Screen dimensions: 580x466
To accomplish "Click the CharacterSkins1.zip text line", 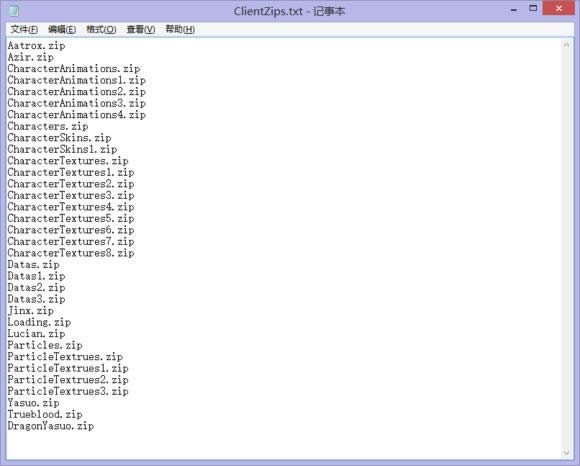I will point(62,149).
